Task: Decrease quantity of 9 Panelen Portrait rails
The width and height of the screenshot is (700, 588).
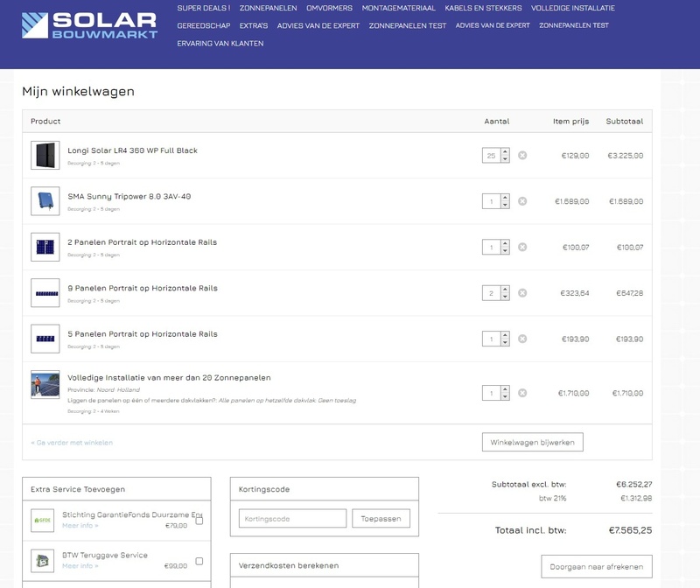Action: (x=505, y=297)
